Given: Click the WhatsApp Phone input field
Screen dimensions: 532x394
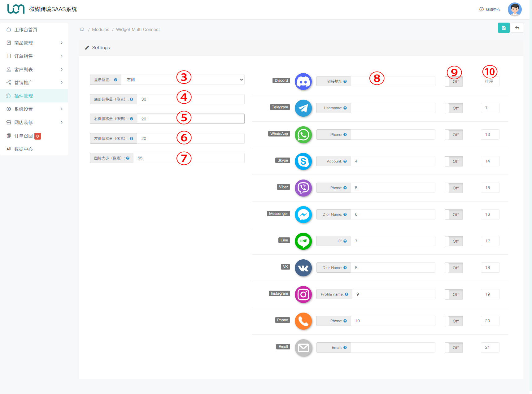Looking at the screenshot, I should 393,135.
